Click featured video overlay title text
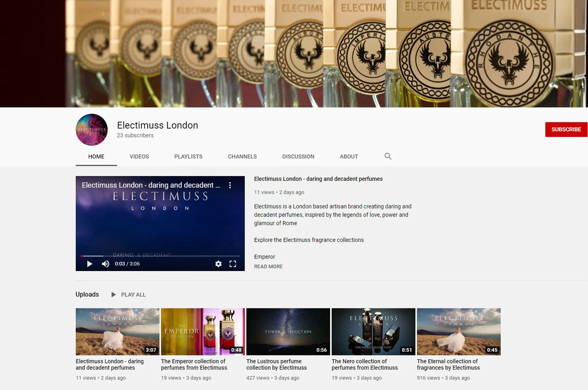588x390 pixels. 151,185
